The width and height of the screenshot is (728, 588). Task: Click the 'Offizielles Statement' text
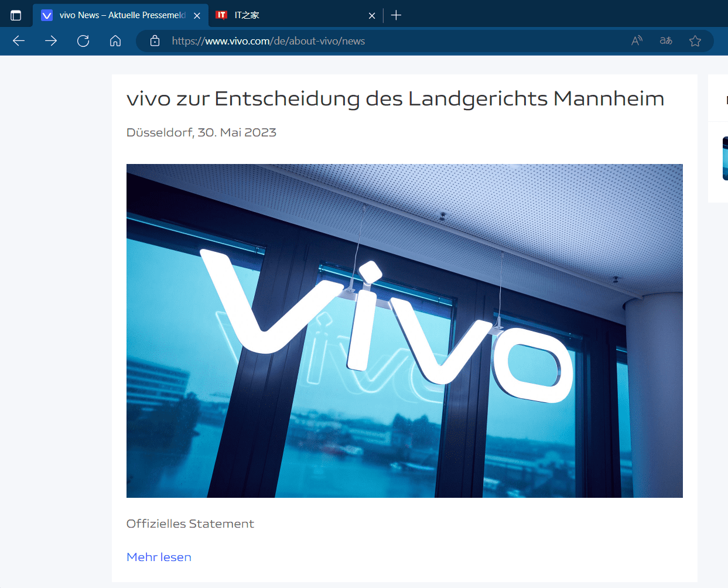(x=190, y=524)
